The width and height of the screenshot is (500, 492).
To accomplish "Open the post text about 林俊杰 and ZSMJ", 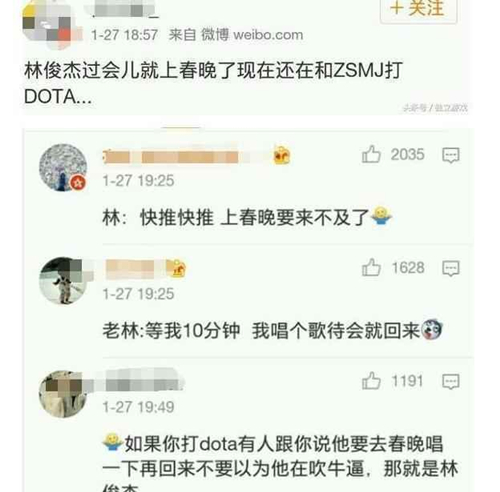I will (x=213, y=83).
